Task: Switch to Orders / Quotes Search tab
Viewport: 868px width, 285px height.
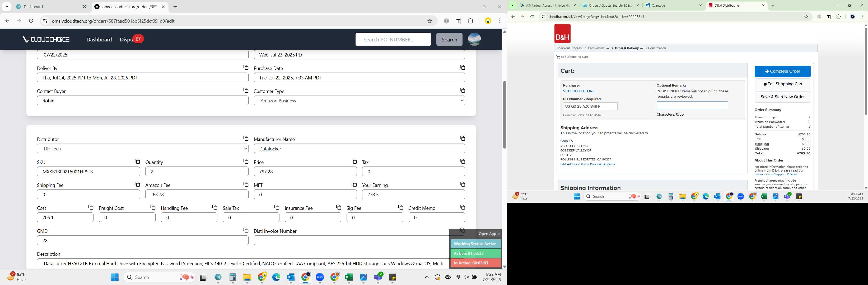Action: (x=611, y=5)
